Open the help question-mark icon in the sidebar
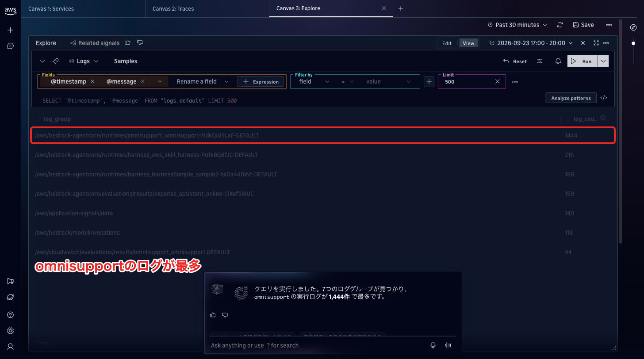 [x=11, y=315]
